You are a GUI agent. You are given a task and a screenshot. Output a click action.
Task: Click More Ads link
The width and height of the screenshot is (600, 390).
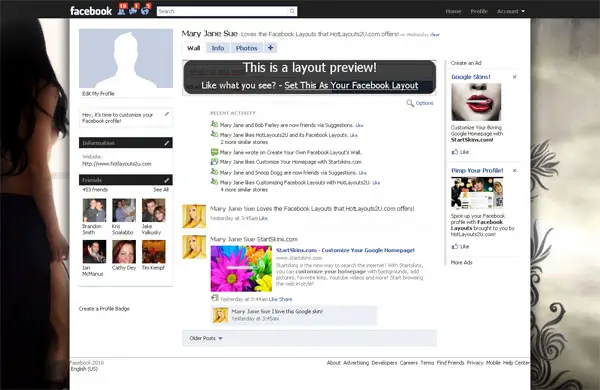pos(461,263)
